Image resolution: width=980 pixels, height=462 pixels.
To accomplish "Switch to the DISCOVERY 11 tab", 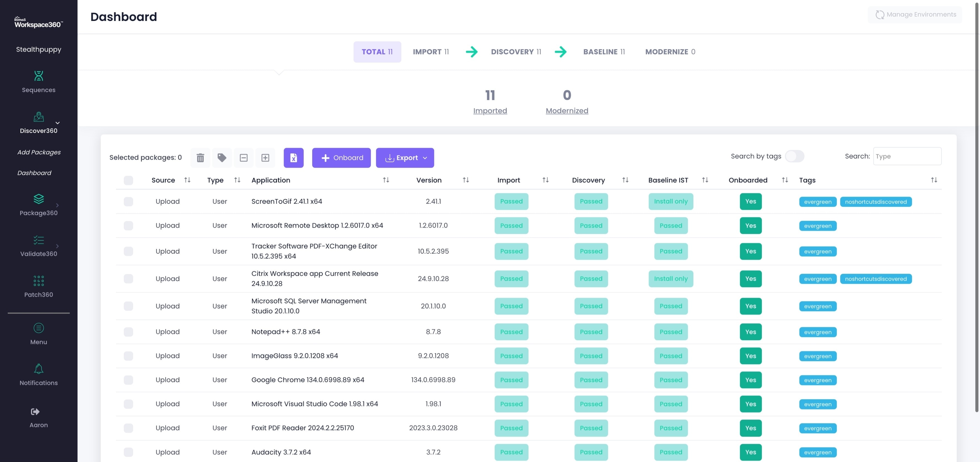I will tap(516, 52).
